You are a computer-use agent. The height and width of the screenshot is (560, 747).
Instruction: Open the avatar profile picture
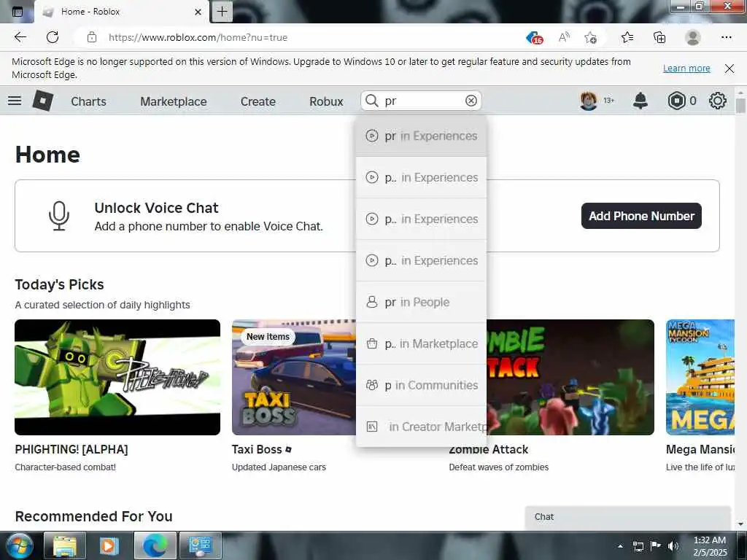pyautogui.click(x=589, y=101)
